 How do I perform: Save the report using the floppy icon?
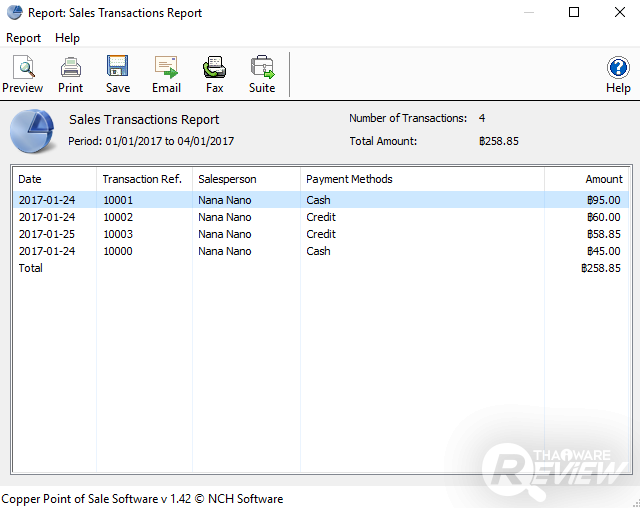117,75
